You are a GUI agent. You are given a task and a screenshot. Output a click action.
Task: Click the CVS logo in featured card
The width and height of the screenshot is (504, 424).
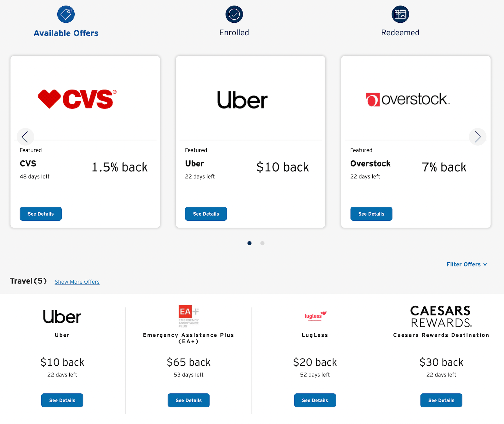point(77,99)
